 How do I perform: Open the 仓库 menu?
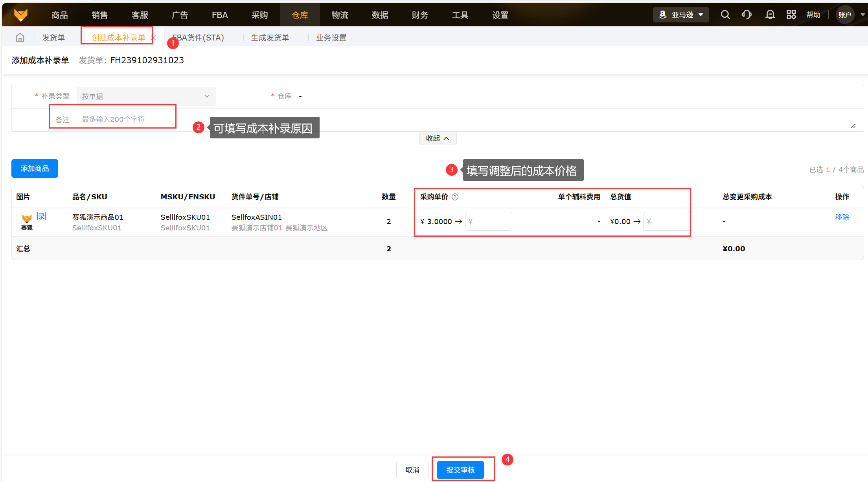[x=300, y=15]
